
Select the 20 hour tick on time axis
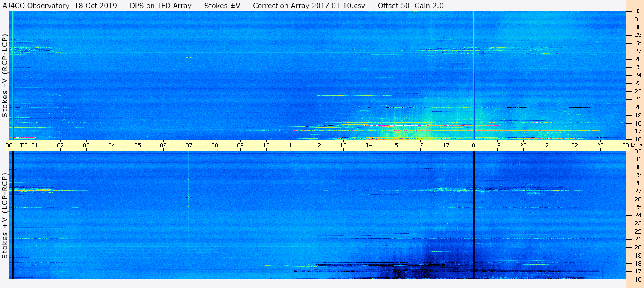point(523,145)
